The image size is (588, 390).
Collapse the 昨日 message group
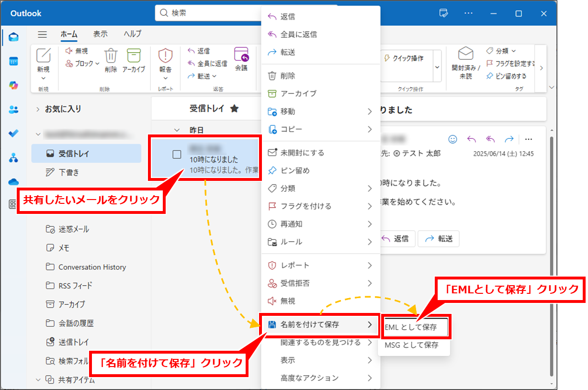pos(177,130)
